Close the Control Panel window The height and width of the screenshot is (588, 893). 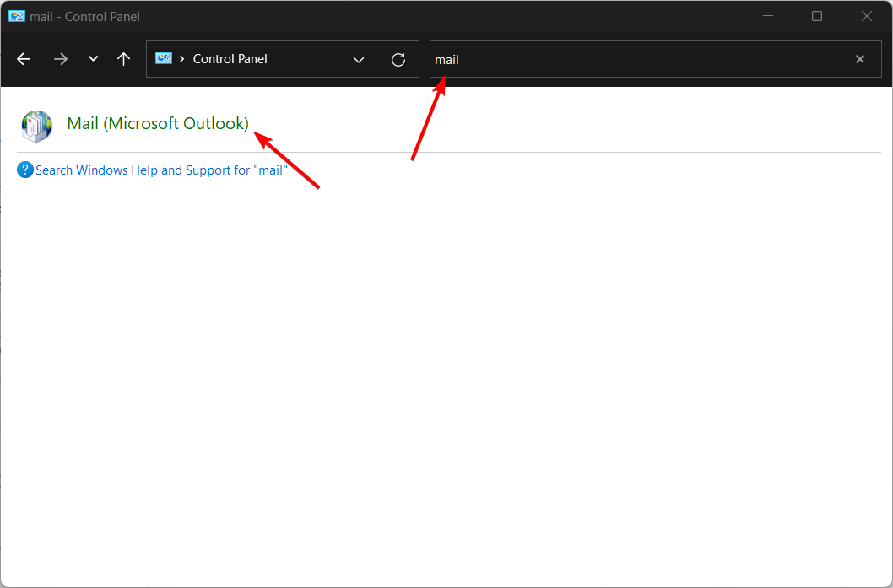[866, 16]
